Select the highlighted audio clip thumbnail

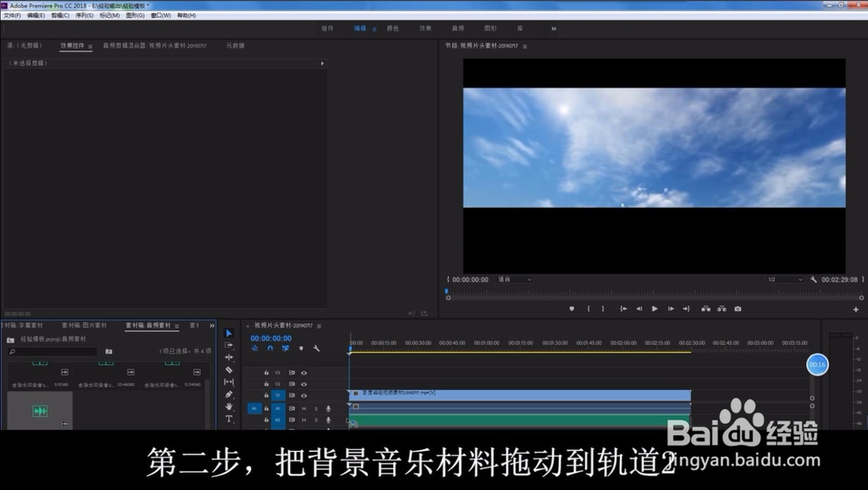(40, 411)
